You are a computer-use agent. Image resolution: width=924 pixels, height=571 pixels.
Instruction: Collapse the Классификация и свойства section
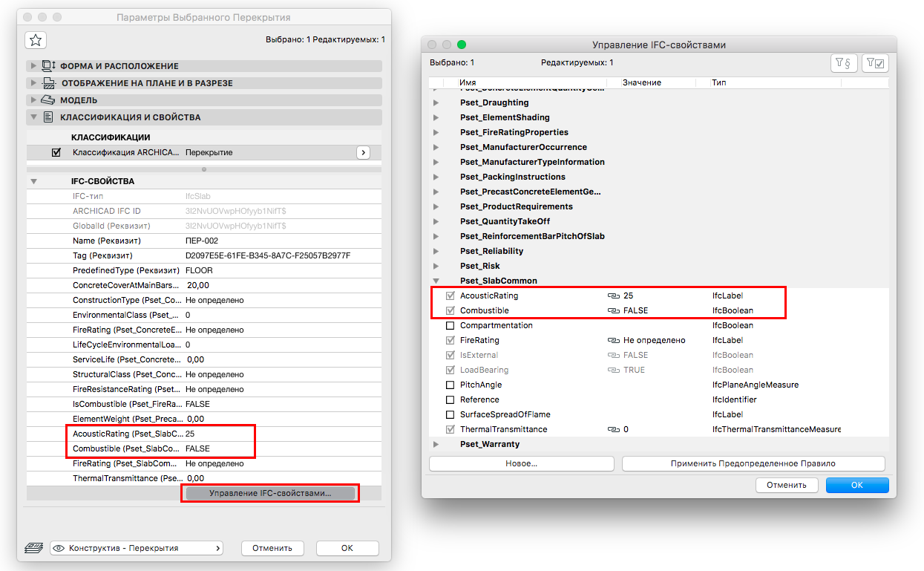pos(33,117)
